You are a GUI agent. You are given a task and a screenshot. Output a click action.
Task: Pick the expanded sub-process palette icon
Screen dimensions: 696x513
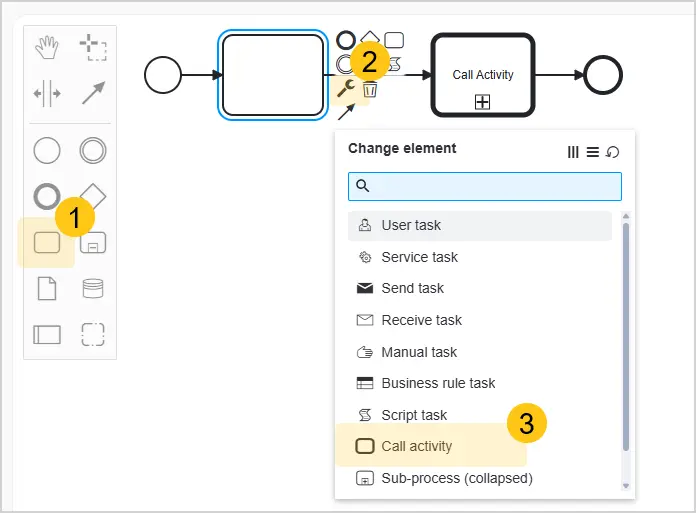click(93, 243)
